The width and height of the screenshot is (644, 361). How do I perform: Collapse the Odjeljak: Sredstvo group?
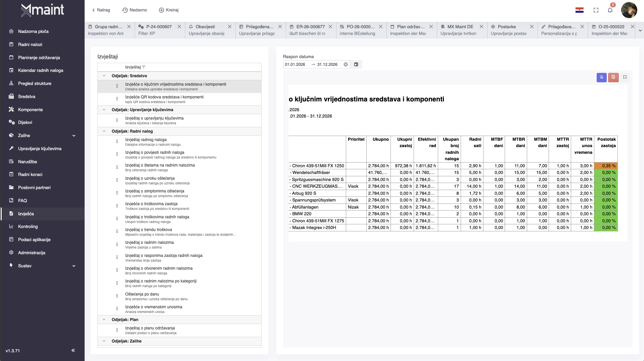pos(104,76)
